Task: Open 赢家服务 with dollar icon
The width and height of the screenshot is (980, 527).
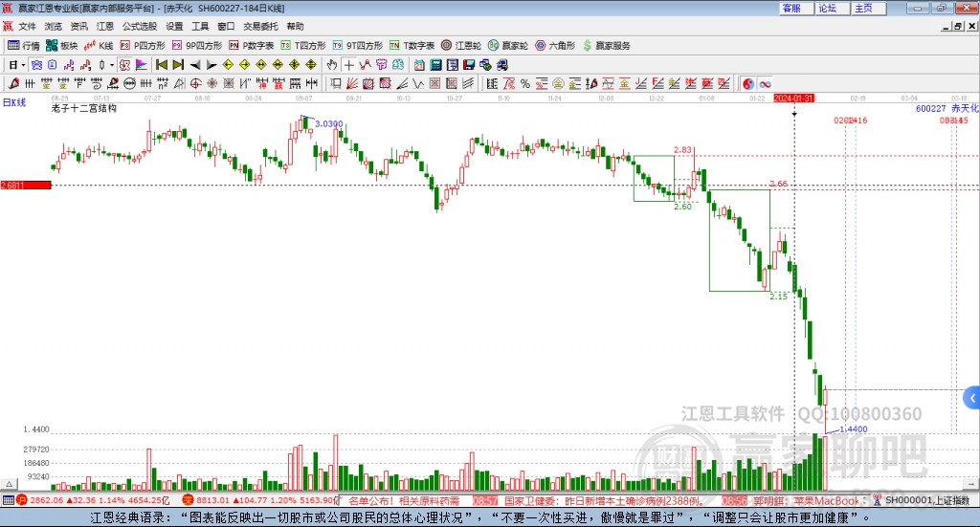Action: [x=606, y=46]
